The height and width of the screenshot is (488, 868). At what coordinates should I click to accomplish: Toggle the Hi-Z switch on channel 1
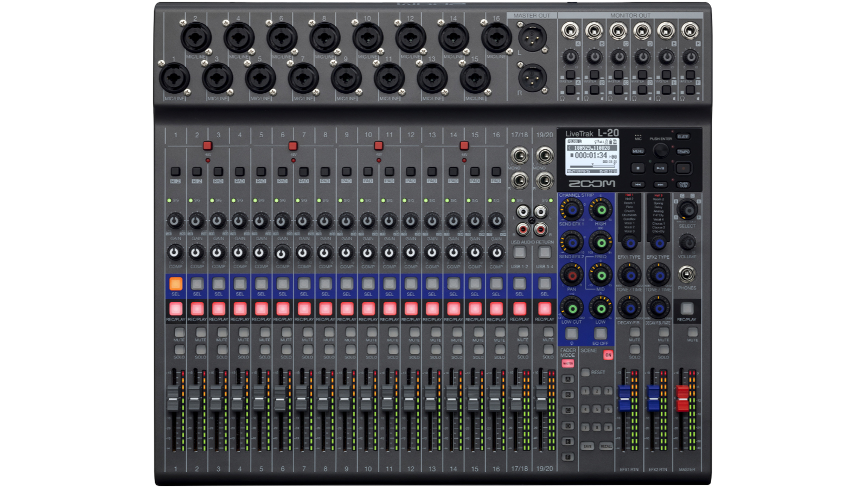(x=175, y=171)
